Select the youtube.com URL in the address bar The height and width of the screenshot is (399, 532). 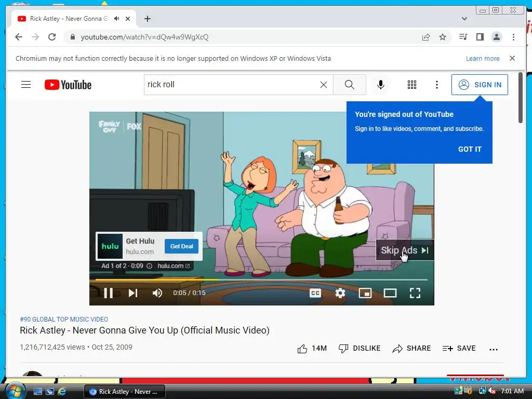[x=144, y=37]
